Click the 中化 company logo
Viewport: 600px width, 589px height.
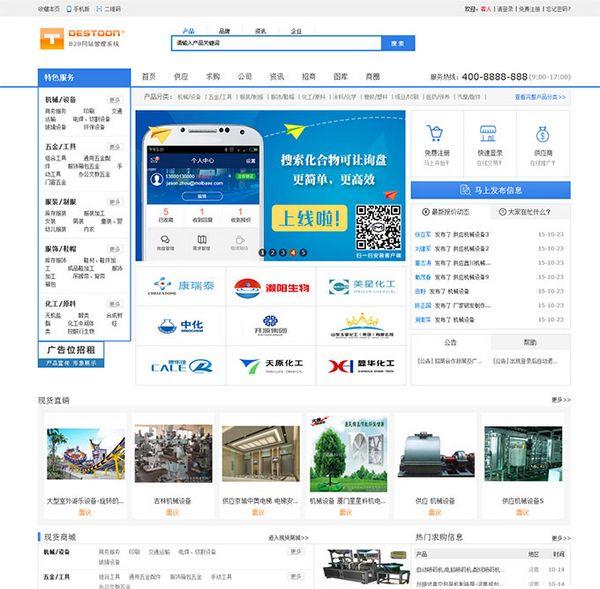tap(181, 326)
